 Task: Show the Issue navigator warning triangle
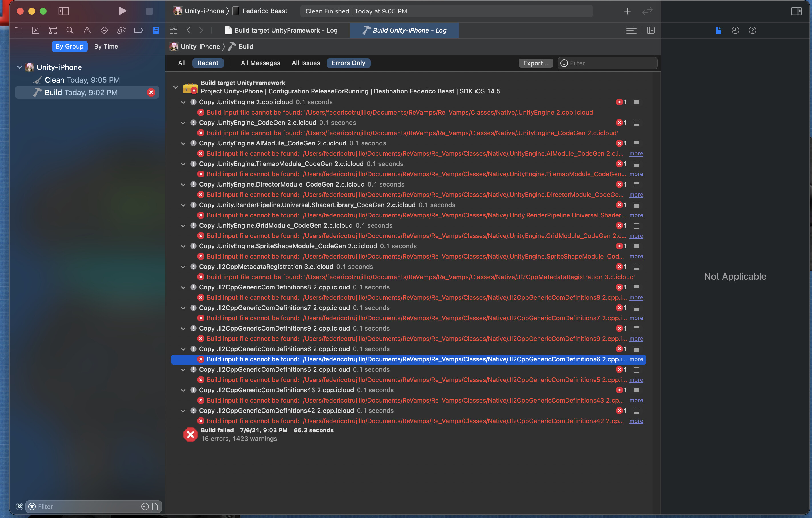pyautogui.click(x=87, y=30)
